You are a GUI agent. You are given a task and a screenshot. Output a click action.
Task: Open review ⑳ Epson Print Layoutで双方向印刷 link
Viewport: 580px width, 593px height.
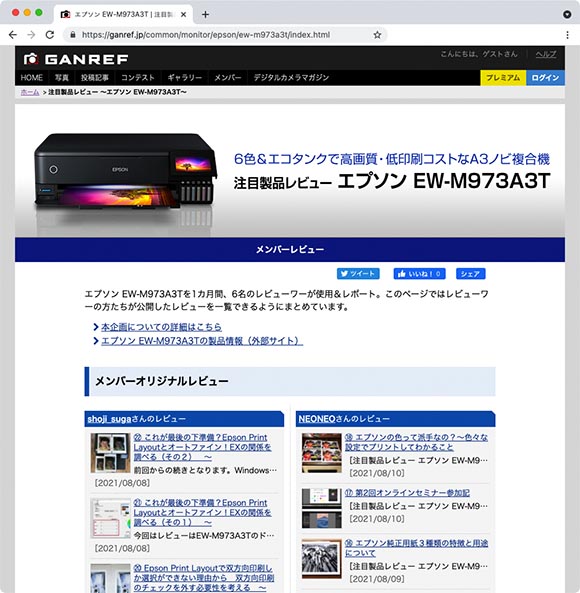[203, 578]
